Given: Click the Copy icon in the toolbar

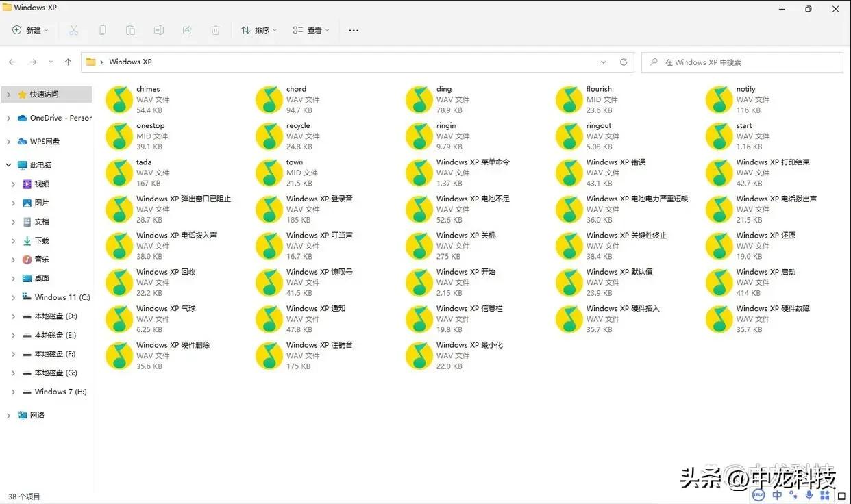Looking at the screenshot, I should 102,30.
